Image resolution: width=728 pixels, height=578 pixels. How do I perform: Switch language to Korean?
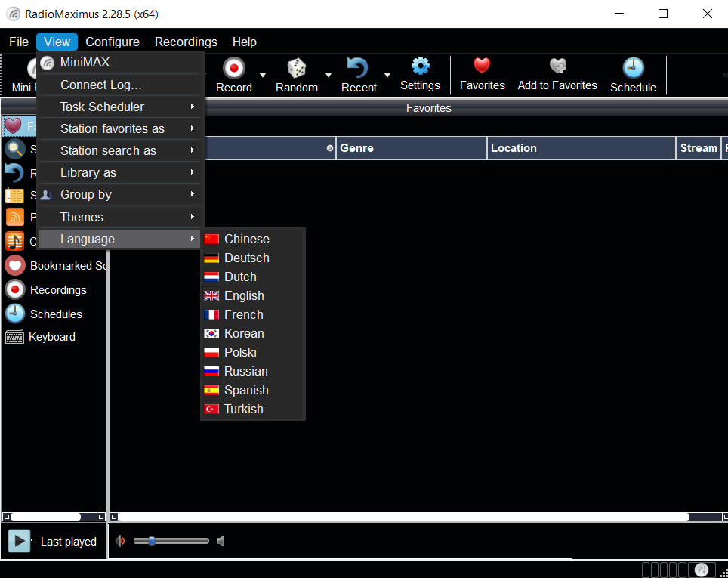tap(253, 334)
